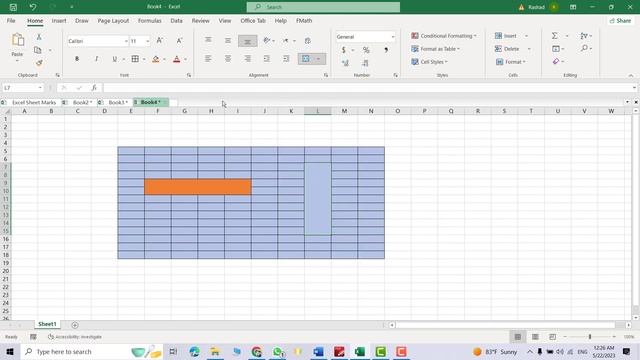Open the Data tab
This screenshot has width=640, height=360.
[x=176, y=21]
